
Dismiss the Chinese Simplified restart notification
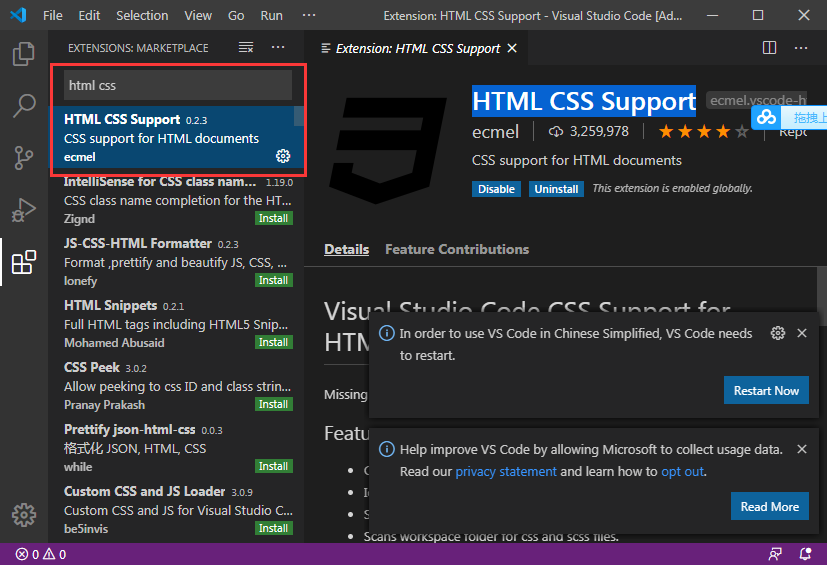point(802,333)
